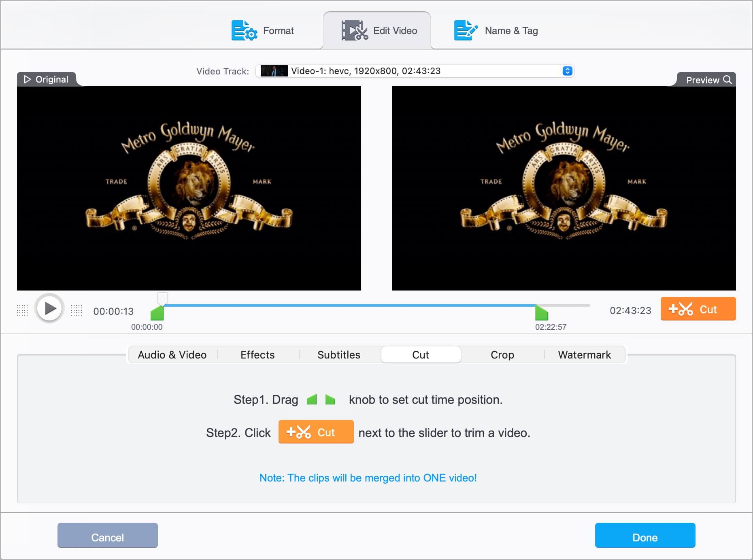Screen dimensions: 753x560
Task: Open the Video Track dropdown
Action: coord(415,71)
